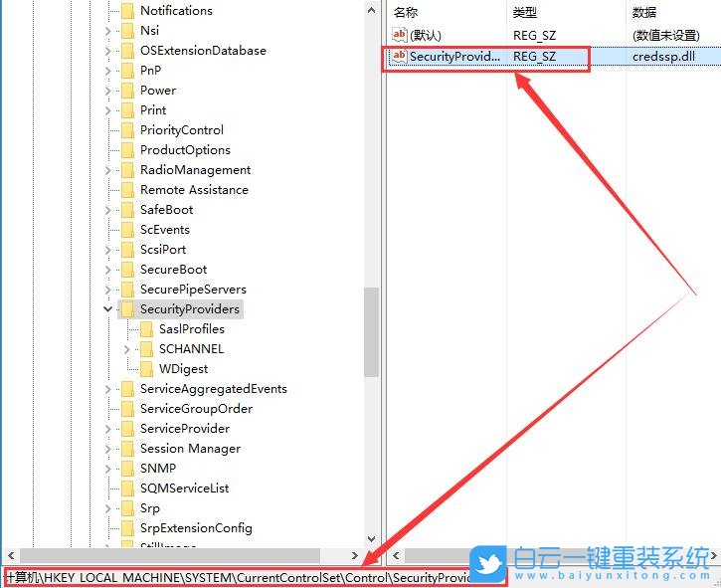721x588 pixels.
Task: Click the tree pane scroll down arrow
Action: click(372, 539)
